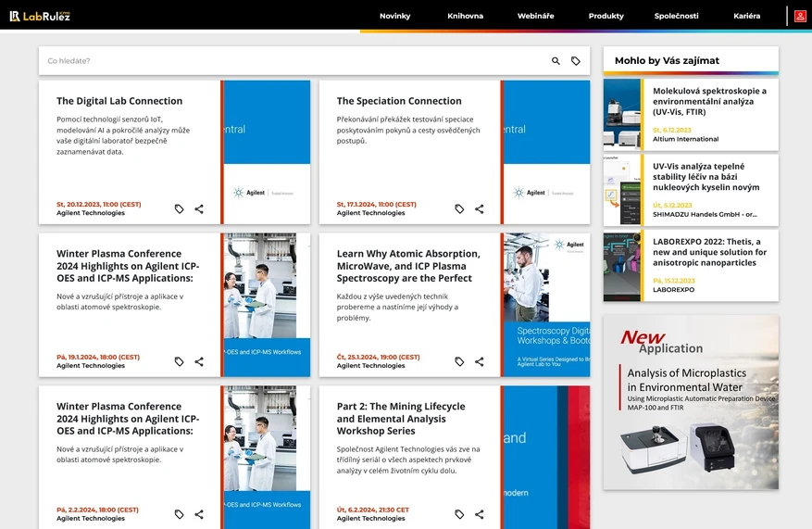
Task: Share The Speciation Connection webinar
Action: pos(479,208)
